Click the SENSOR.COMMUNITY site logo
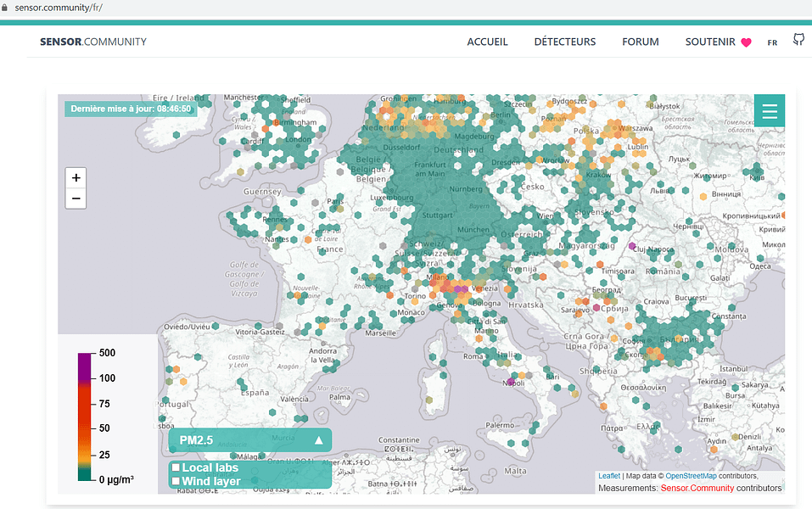The image size is (812, 509). (x=93, y=42)
